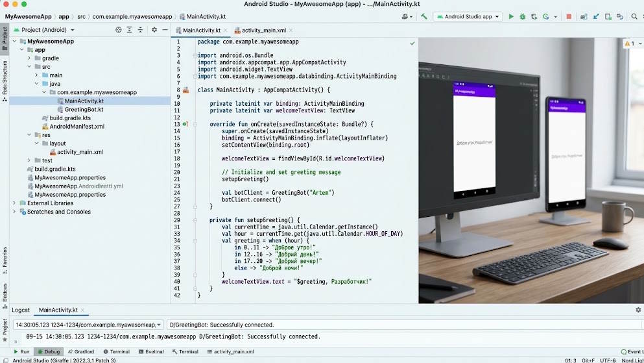
Task: Switch to the activity_main.xml editor tab
Action: (264, 31)
